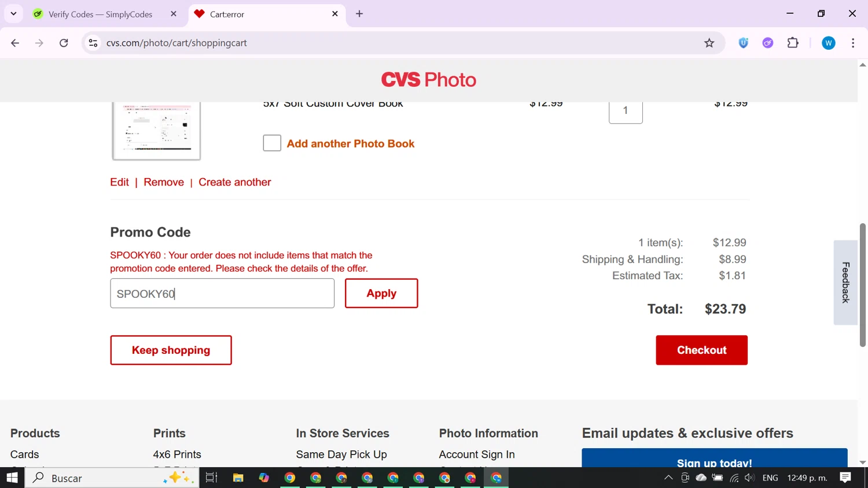Viewport: 868px width, 488px height.
Task: Click the ENG language indicator
Action: coord(770,478)
